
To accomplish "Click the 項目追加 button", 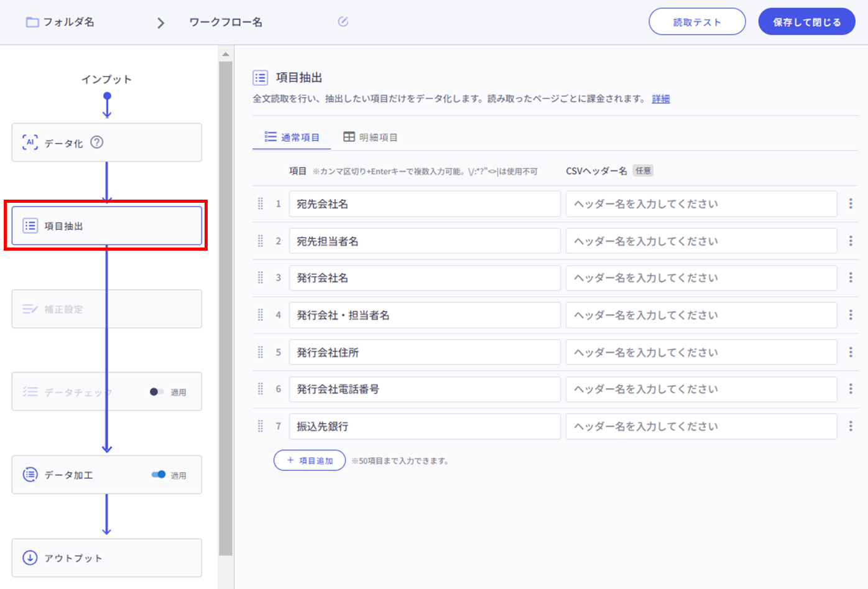I will [x=310, y=460].
